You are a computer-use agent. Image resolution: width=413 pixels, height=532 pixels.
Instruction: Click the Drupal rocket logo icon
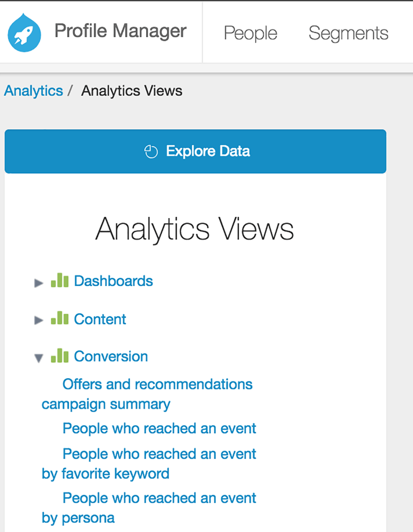pyautogui.click(x=24, y=33)
